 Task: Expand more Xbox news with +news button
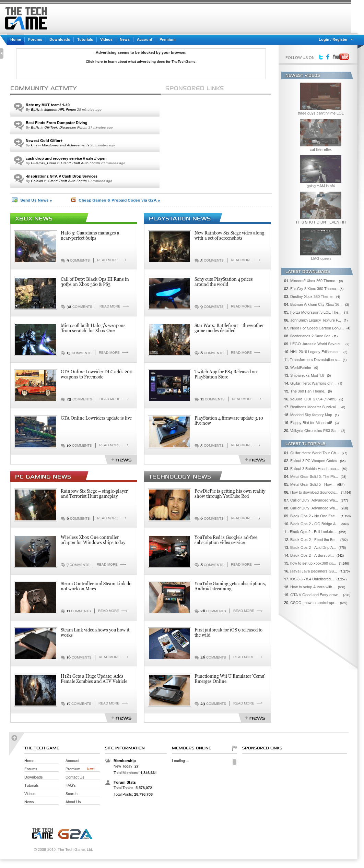[x=121, y=460]
